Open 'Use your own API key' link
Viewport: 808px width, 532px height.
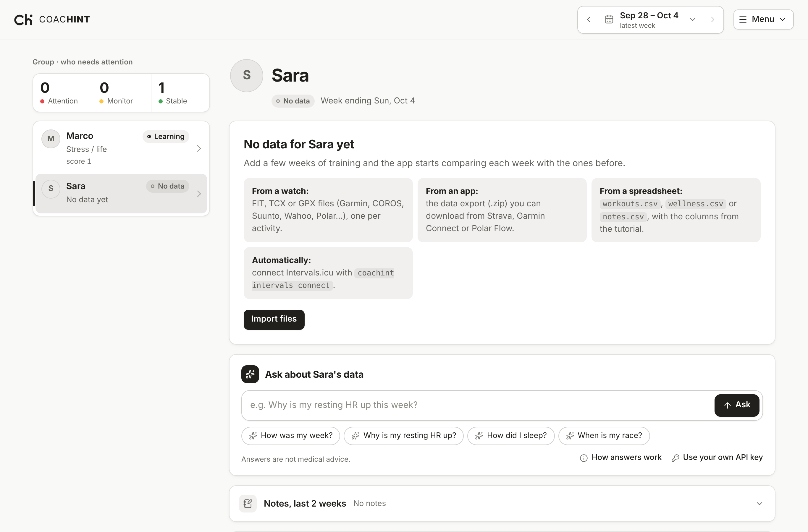[717, 458]
